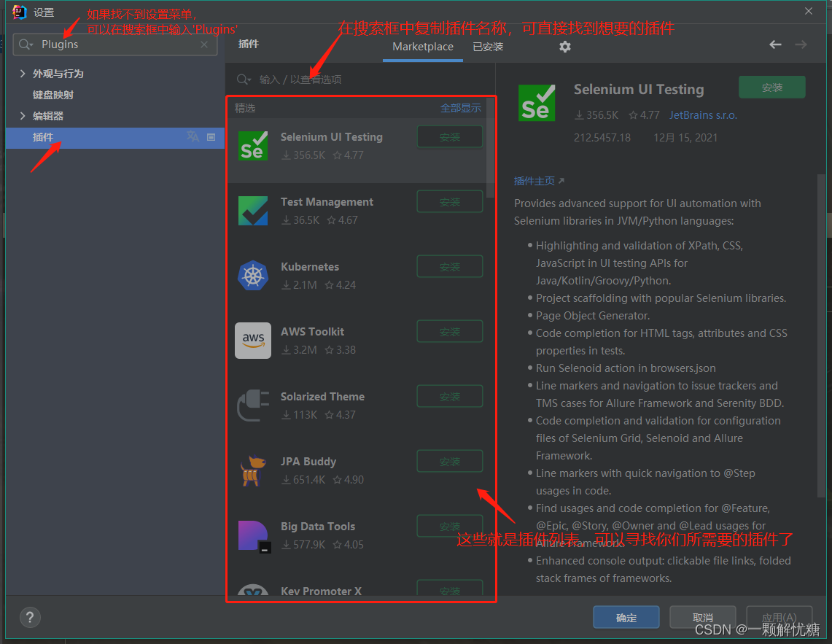Select 插件 in the settings tree
832x644 pixels.
pos(115,138)
